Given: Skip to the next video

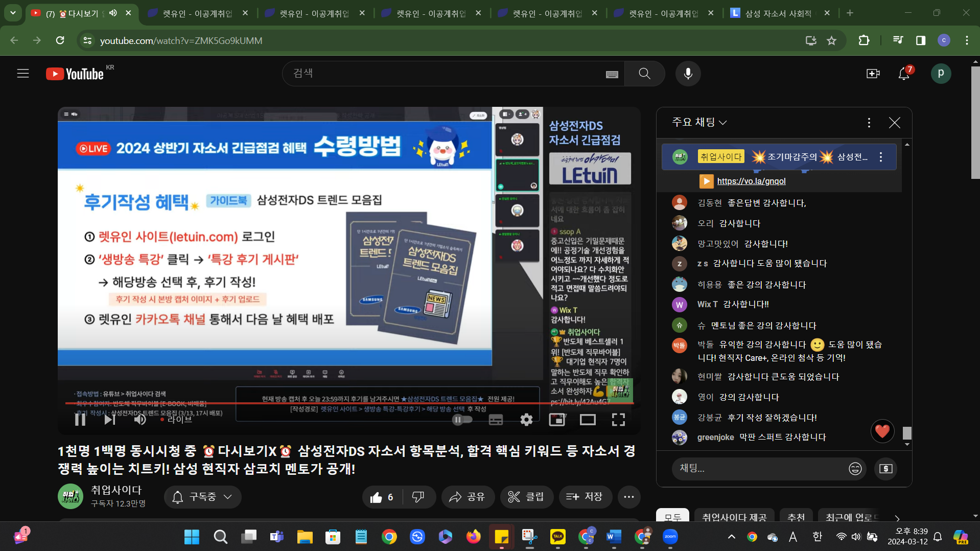Looking at the screenshot, I should point(109,420).
